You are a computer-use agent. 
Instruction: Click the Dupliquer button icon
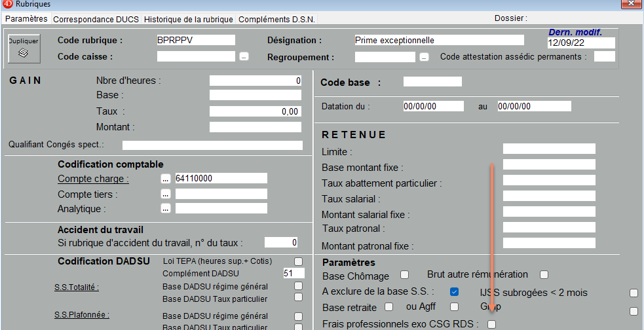[x=24, y=48]
